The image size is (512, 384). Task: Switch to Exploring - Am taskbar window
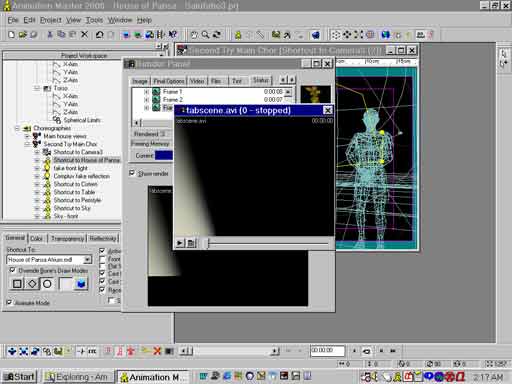coord(78,377)
